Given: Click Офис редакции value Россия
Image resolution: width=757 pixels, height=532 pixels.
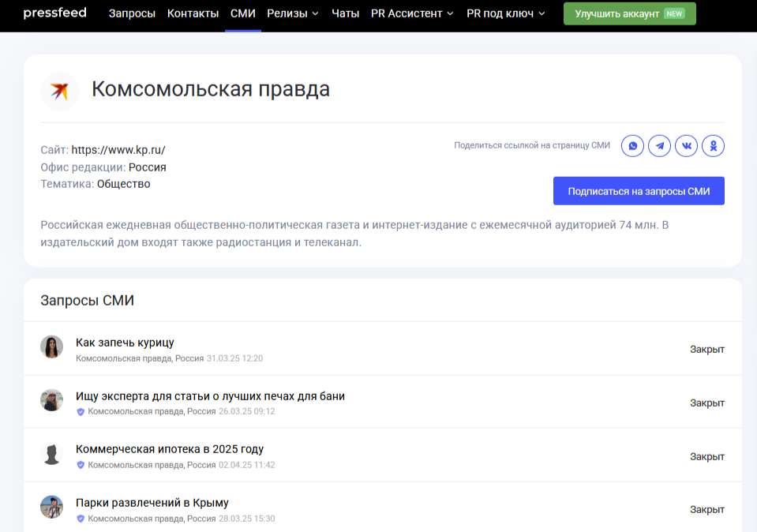Looking at the screenshot, I should coord(148,167).
